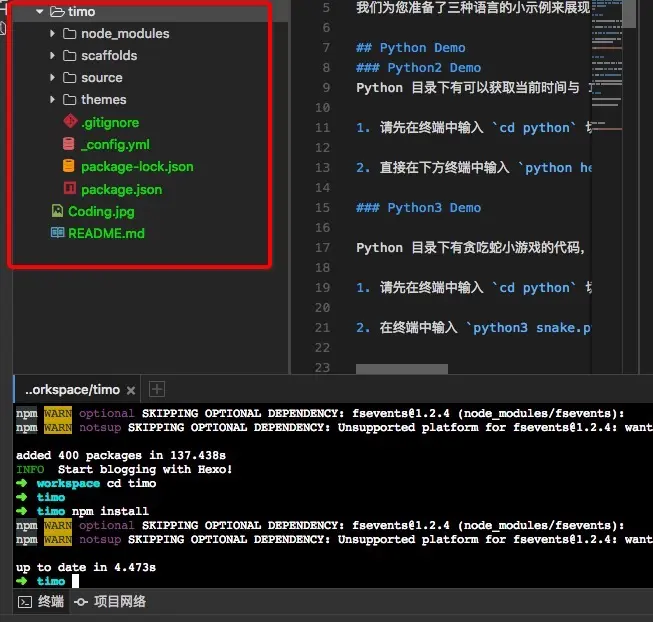This screenshot has width=653, height=622.
Task: Open the 项目网络 panel tab
Action: pos(120,602)
